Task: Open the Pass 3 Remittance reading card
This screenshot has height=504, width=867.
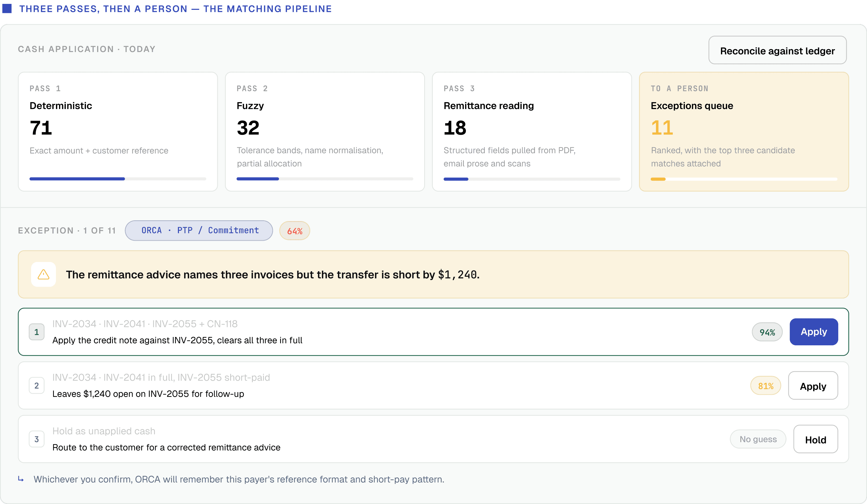Action: pos(532,132)
